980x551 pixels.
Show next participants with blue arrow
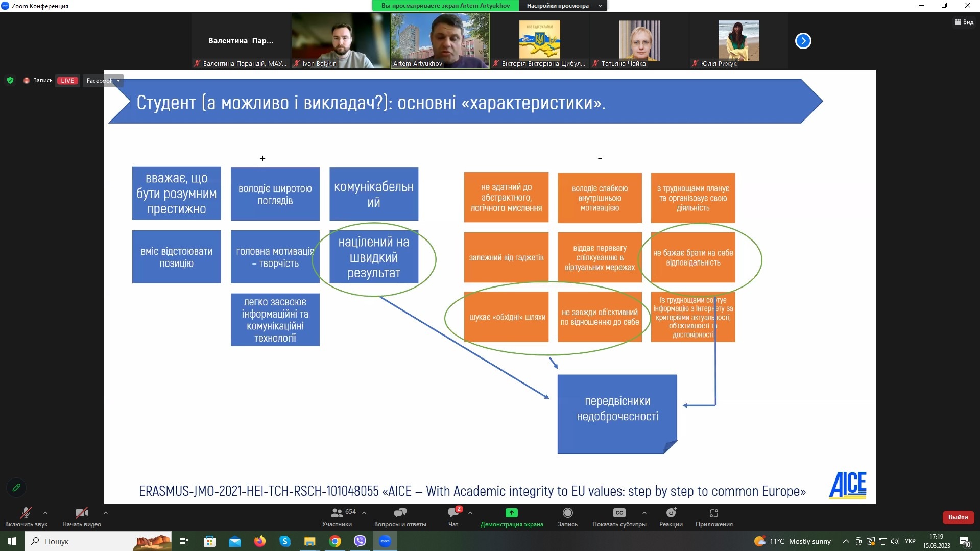[803, 41]
